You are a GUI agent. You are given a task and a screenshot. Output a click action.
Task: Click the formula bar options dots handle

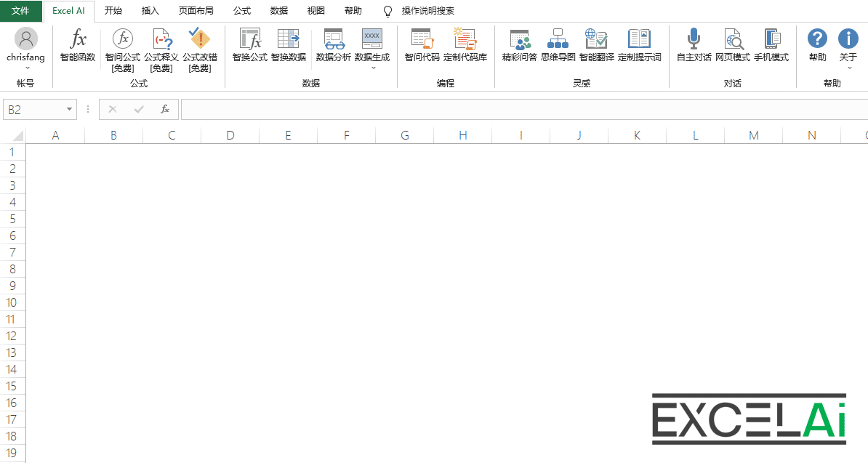click(x=87, y=109)
